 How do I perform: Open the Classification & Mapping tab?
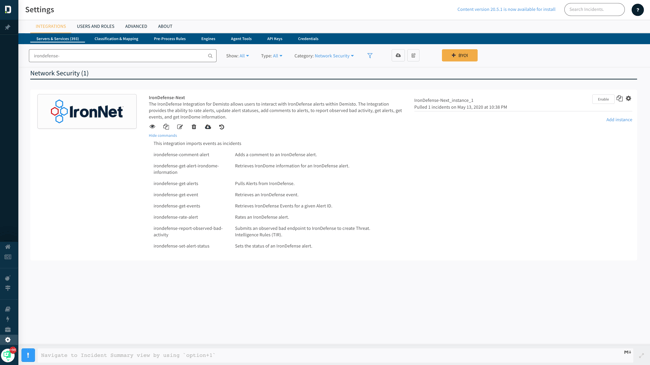[x=116, y=39]
